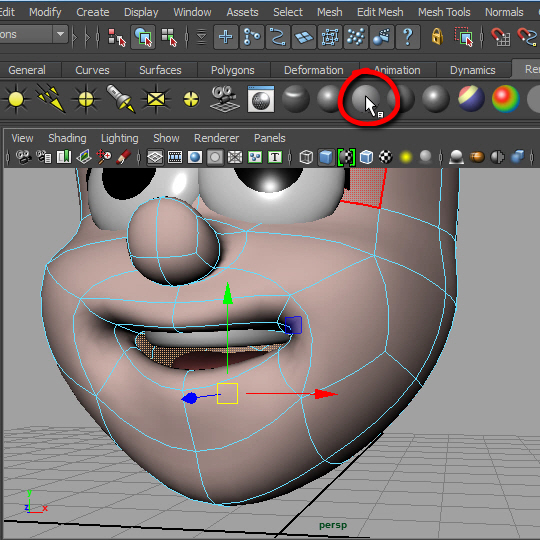The width and height of the screenshot is (540, 540).
Task: Assign Lambert material from shelf sphere
Action: 366,99
